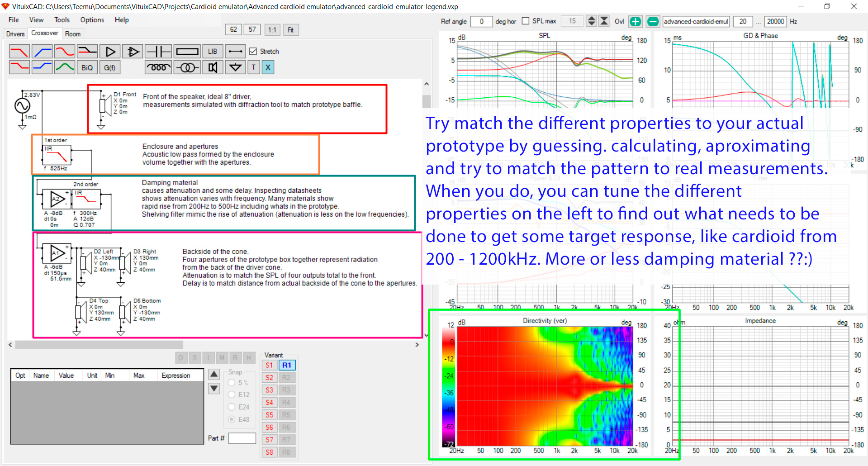Add a capacitor component
Viewport: 868px width, 466px height.
pyautogui.click(x=158, y=52)
